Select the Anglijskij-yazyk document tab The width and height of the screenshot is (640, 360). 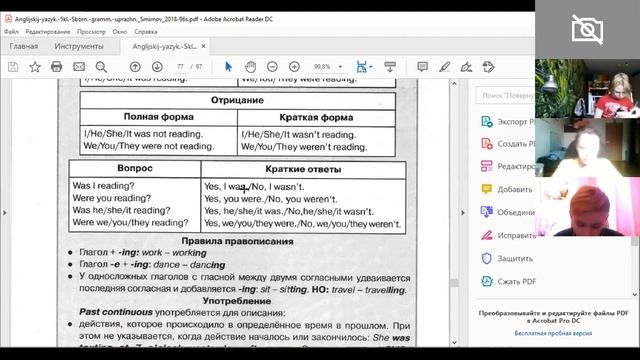164,46
